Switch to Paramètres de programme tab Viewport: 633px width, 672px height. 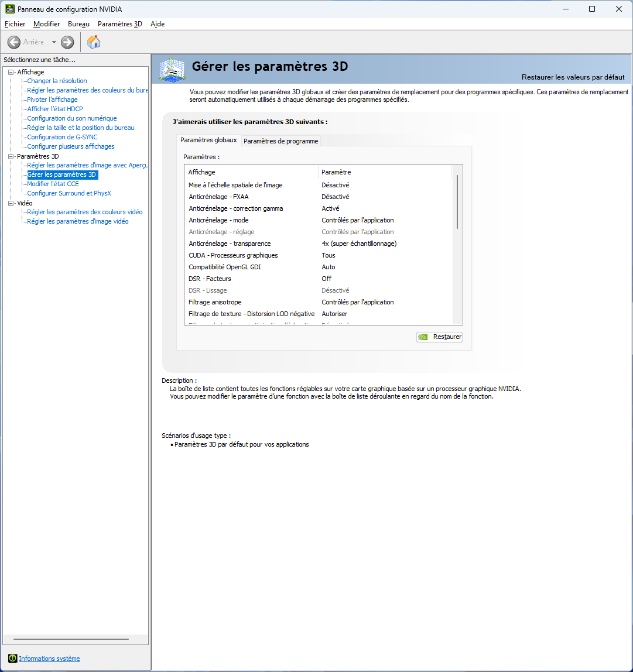[281, 141]
